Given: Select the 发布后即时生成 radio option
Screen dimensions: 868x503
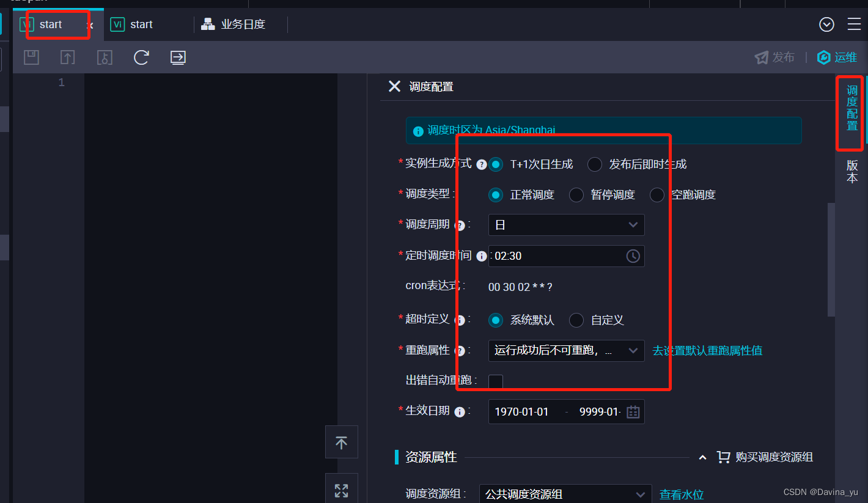Looking at the screenshot, I should click(x=594, y=164).
